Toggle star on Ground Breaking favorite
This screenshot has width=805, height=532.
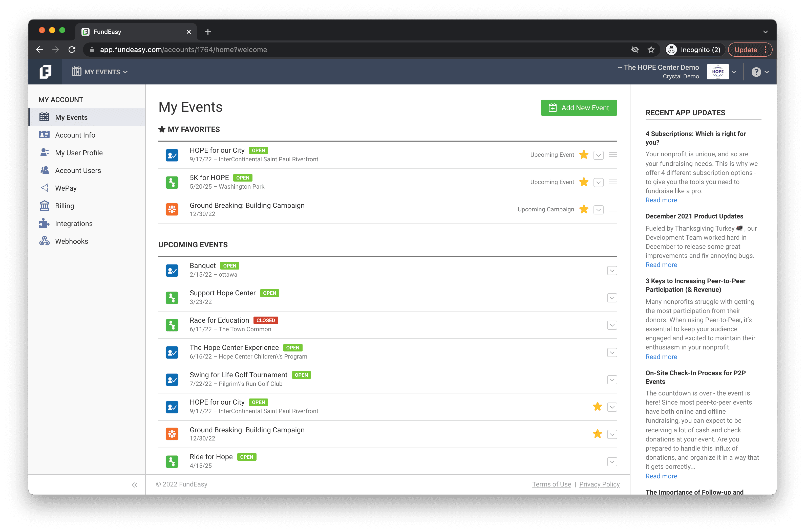click(584, 209)
